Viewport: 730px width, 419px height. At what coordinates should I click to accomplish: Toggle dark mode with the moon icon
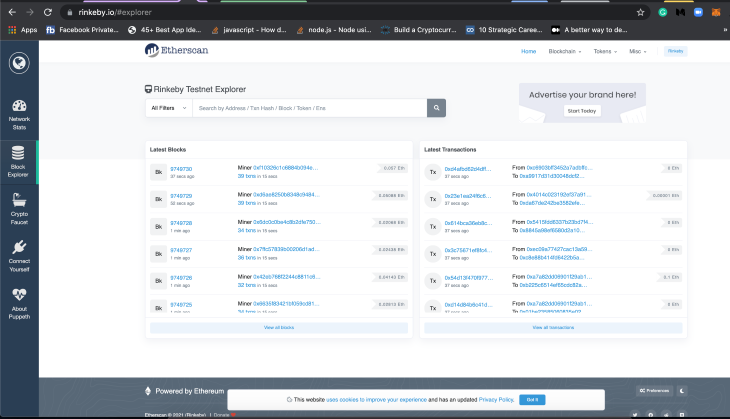pos(682,390)
